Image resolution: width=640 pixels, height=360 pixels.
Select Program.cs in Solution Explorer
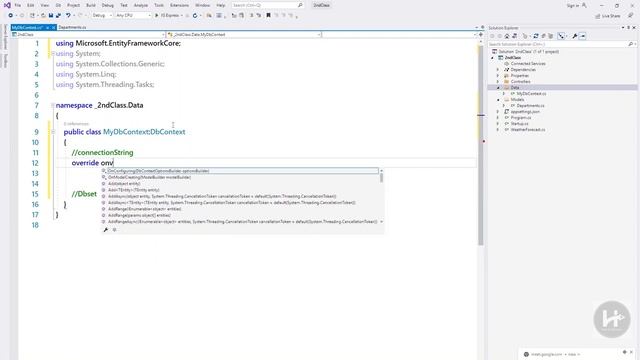pyautogui.click(x=520, y=118)
